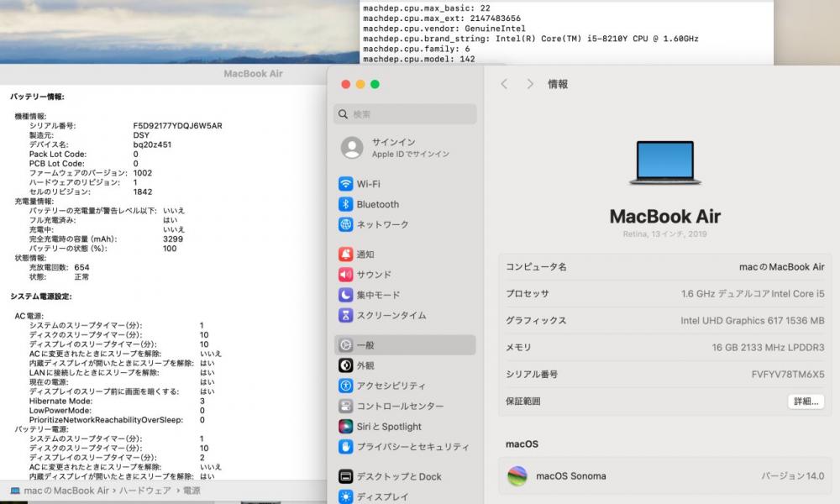Click セルのリビジョン 1842 value

point(143,192)
